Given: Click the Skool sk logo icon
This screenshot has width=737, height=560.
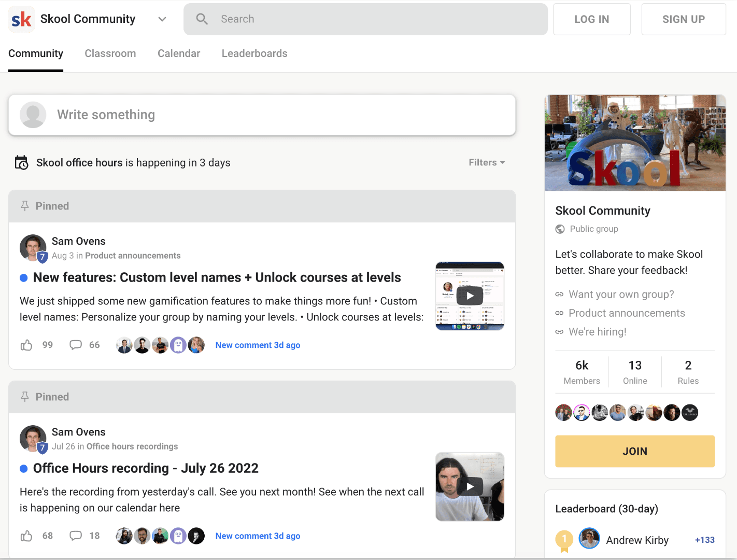Looking at the screenshot, I should (22, 19).
